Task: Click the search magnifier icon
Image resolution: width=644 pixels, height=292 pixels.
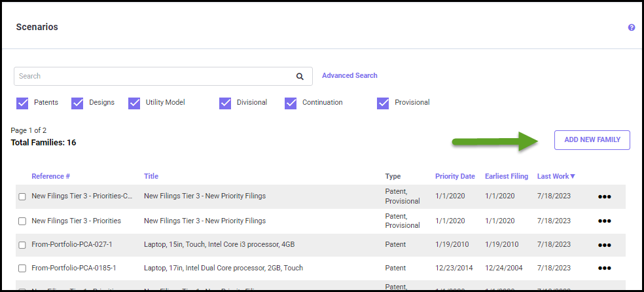Action: 300,77
